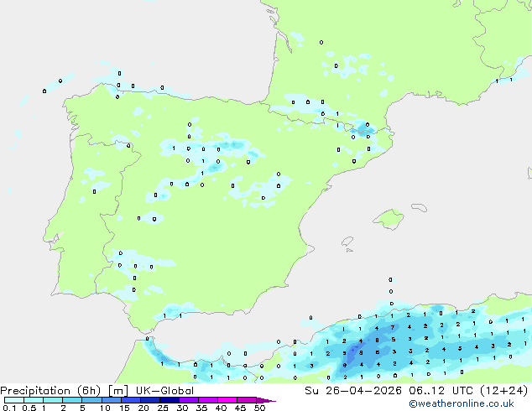The width and height of the screenshot is (532, 411).
Task: Choose the 10–15 medium blue legend swatch
Action: (x=111, y=400)
